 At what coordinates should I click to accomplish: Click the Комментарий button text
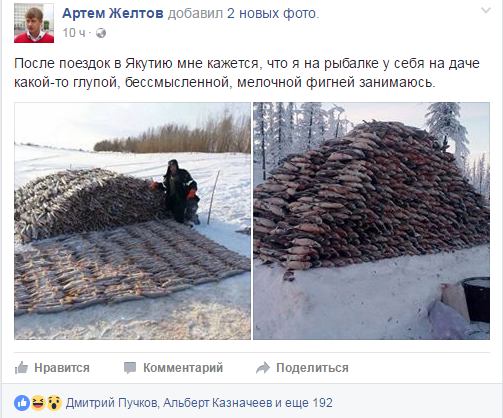(183, 368)
